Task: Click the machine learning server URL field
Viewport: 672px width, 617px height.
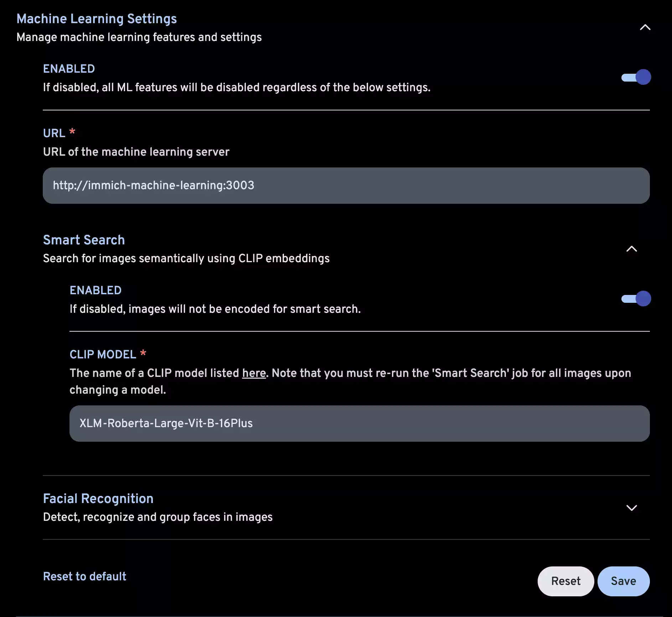Action: click(x=346, y=186)
